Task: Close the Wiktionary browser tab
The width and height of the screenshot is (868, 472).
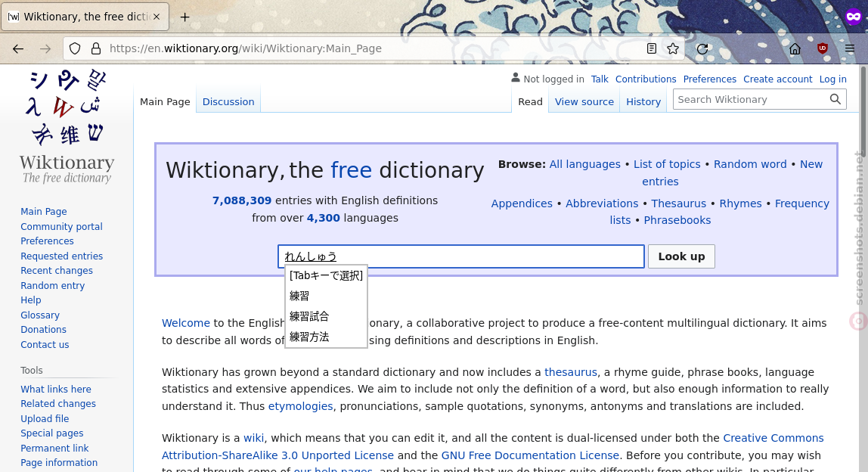Action: [x=157, y=17]
